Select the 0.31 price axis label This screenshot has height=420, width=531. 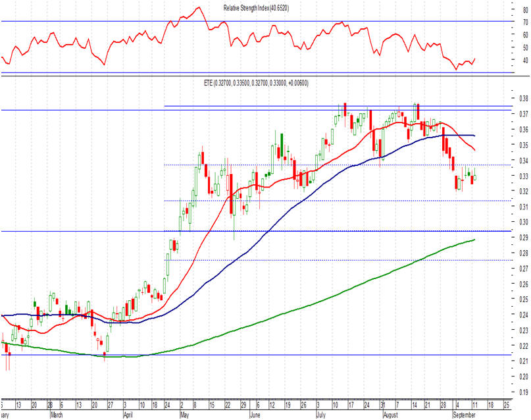pyautogui.click(x=524, y=207)
